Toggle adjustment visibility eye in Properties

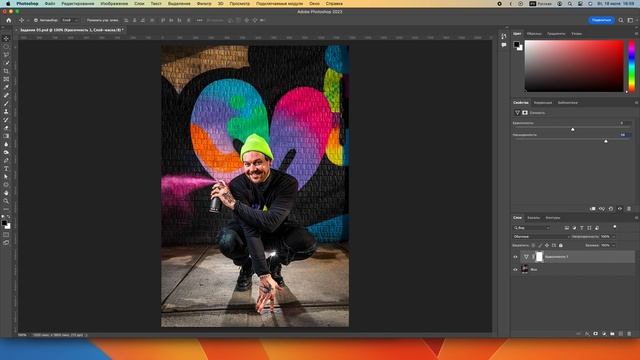click(x=620, y=209)
